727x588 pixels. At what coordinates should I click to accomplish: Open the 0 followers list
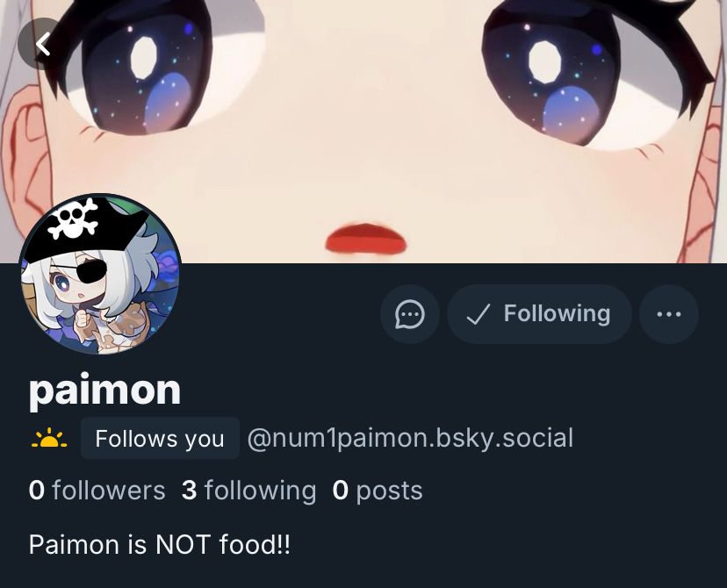(97, 491)
